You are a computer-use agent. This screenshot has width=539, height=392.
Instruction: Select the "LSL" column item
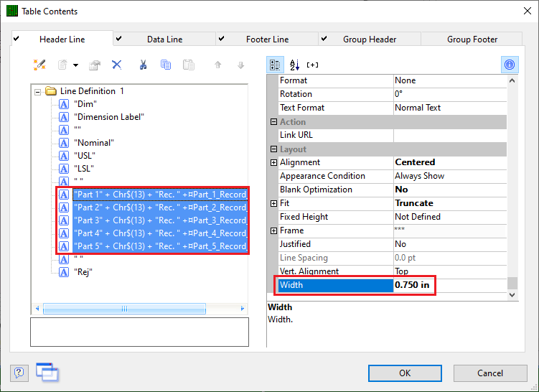point(84,169)
